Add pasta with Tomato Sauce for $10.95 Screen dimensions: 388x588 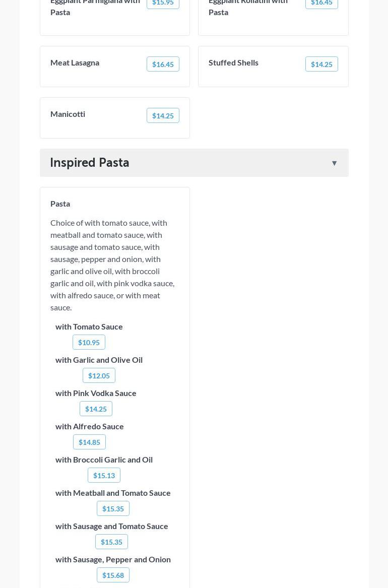(x=89, y=342)
